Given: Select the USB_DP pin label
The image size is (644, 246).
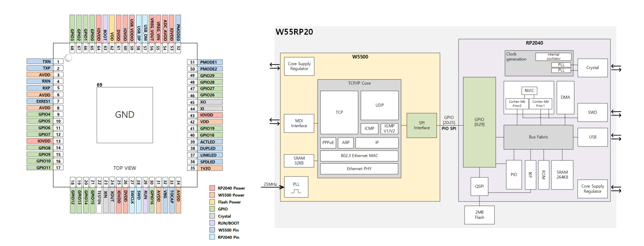Looking at the screenshot, I should 139,29.
